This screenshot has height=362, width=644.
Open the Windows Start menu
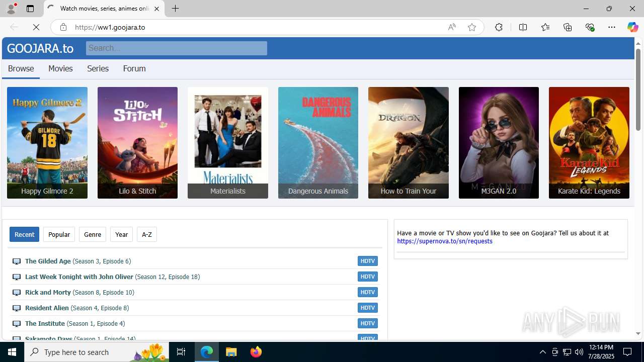[12, 352]
